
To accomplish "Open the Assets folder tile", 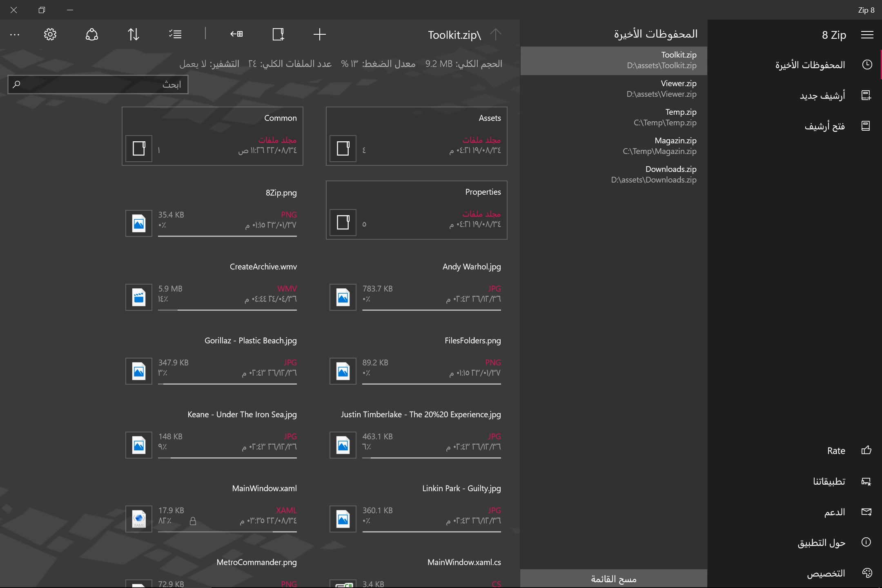I will click(416, 136).
